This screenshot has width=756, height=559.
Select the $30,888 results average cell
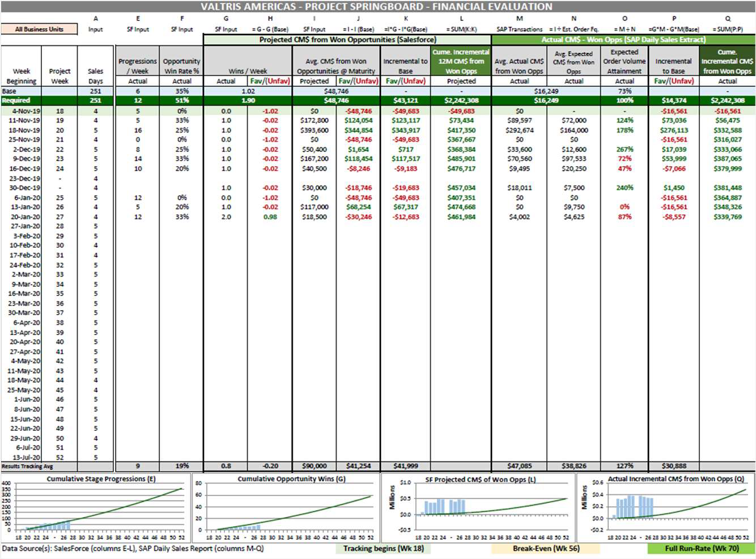[x=674, y=466]
